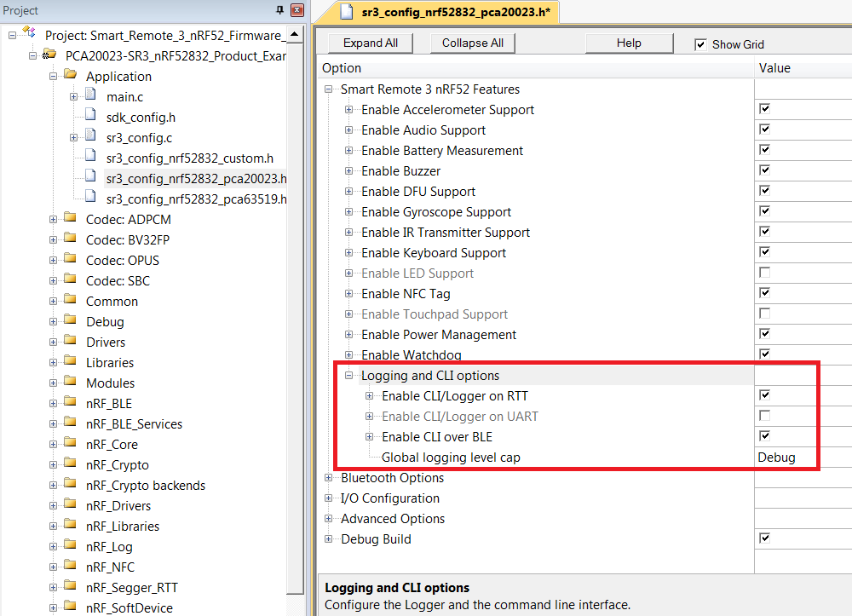Select Enable Power Management option row
Viewport: 852px width, 616px height.
pyautogui.click(x=439, y=335)
